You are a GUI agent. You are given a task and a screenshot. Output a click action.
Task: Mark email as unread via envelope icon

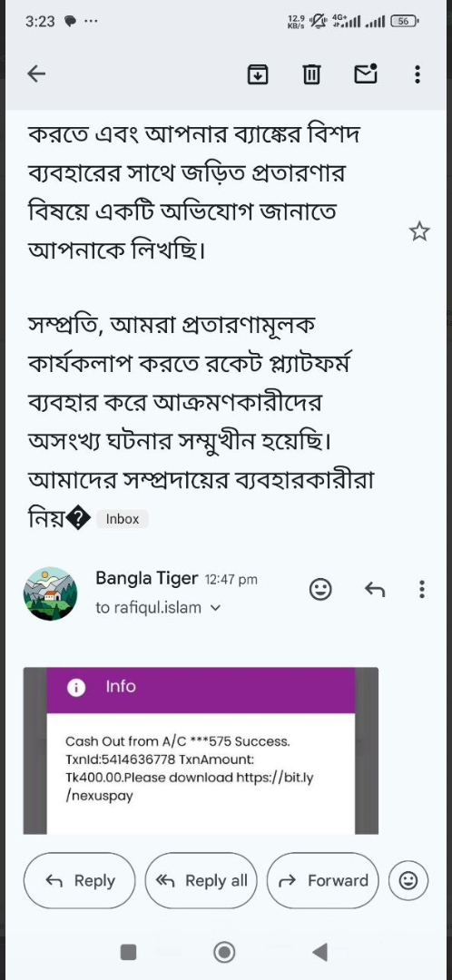coord(366,73)
